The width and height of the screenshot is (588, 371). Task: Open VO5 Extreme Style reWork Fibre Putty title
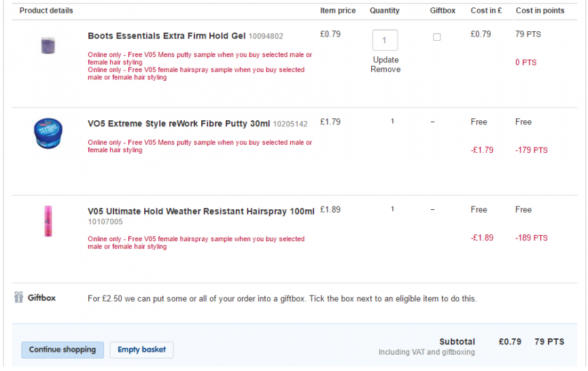pos(179,124)
